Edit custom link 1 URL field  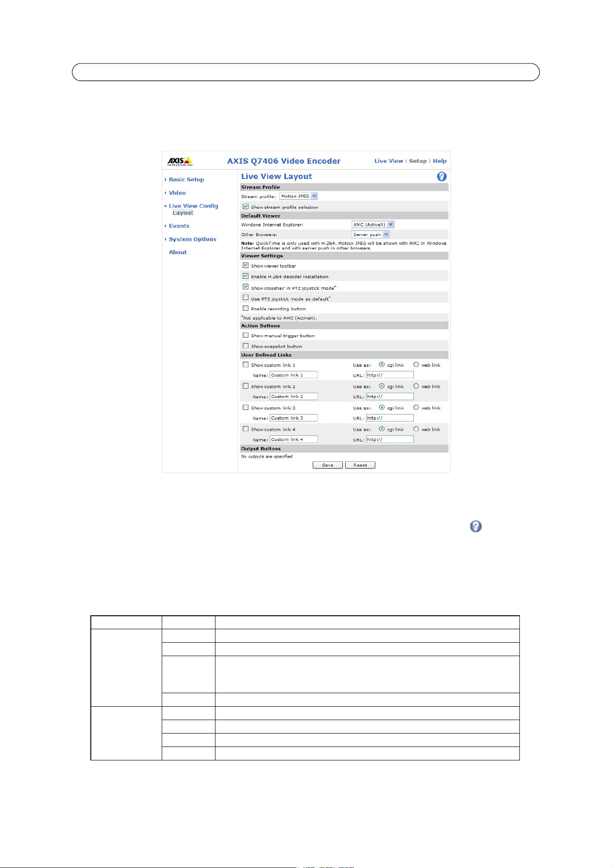click(390, 375)
